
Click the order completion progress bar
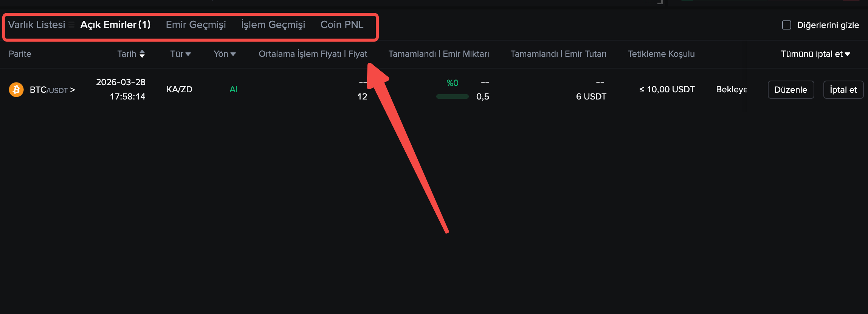tap(452, 96)
